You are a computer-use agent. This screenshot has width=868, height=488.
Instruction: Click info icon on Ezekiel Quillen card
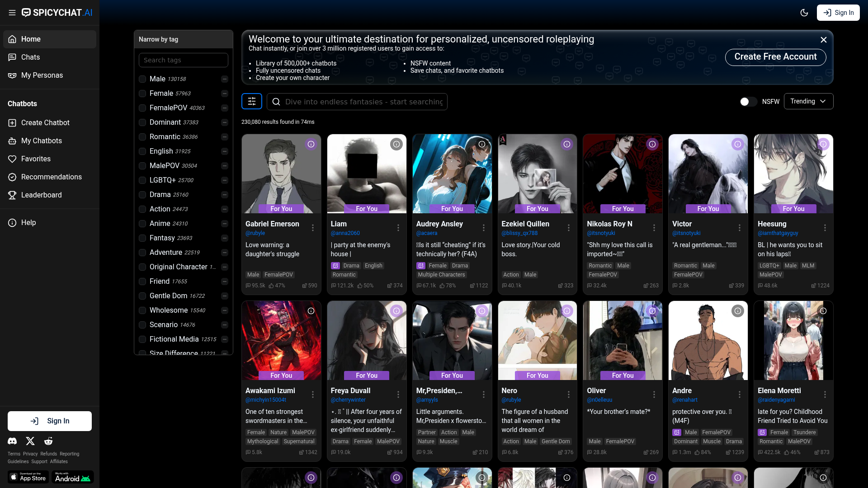(567, 144)
